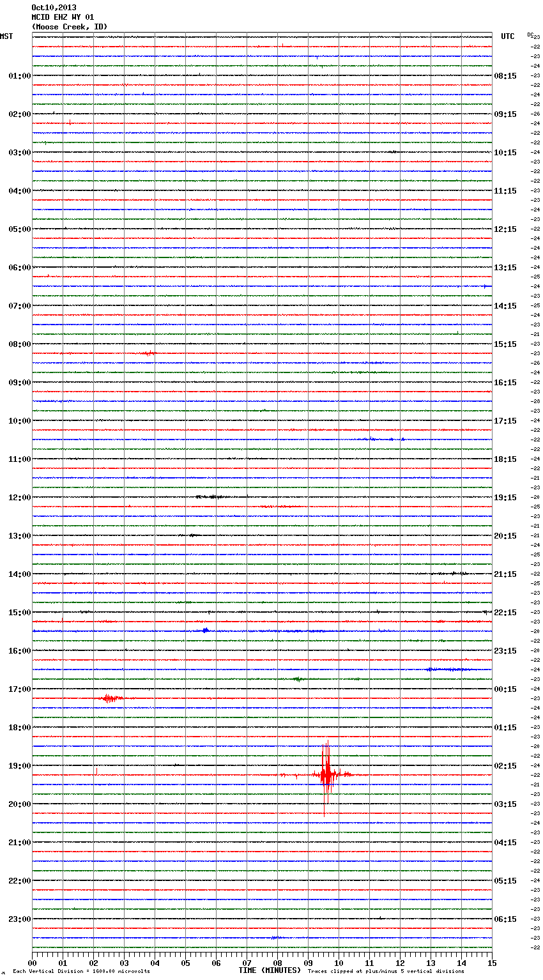Click the station name "(Moose Creek, ID)"

point(70,27)
